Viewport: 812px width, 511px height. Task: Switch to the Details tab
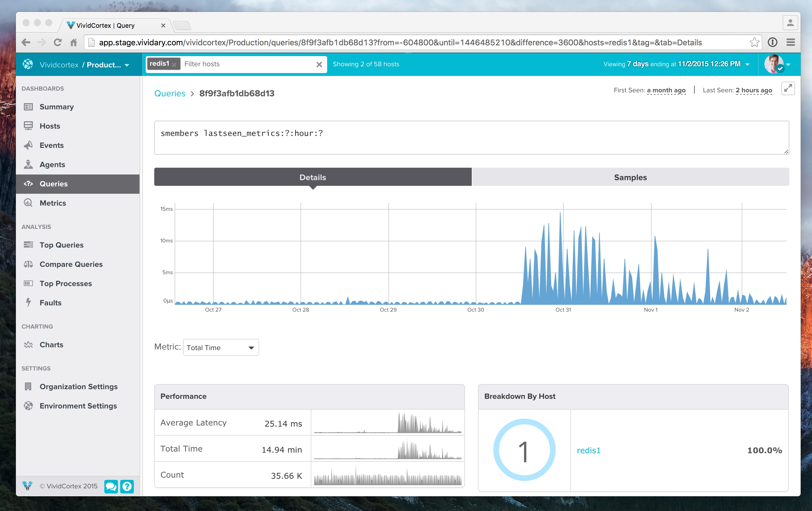tap(313, 177)
